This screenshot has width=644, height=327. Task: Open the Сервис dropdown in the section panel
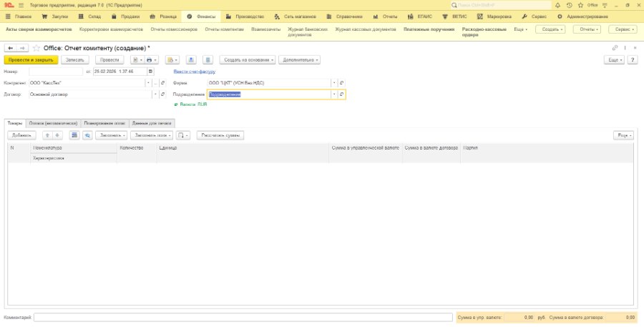tap(623, 29)
